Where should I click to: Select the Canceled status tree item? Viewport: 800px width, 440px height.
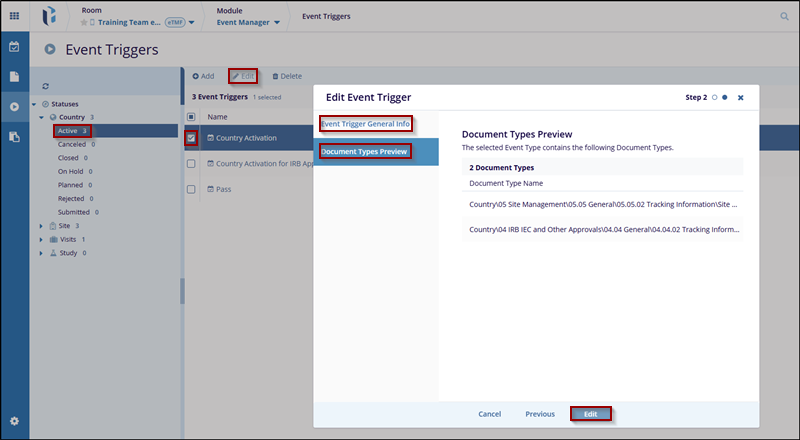72,144
